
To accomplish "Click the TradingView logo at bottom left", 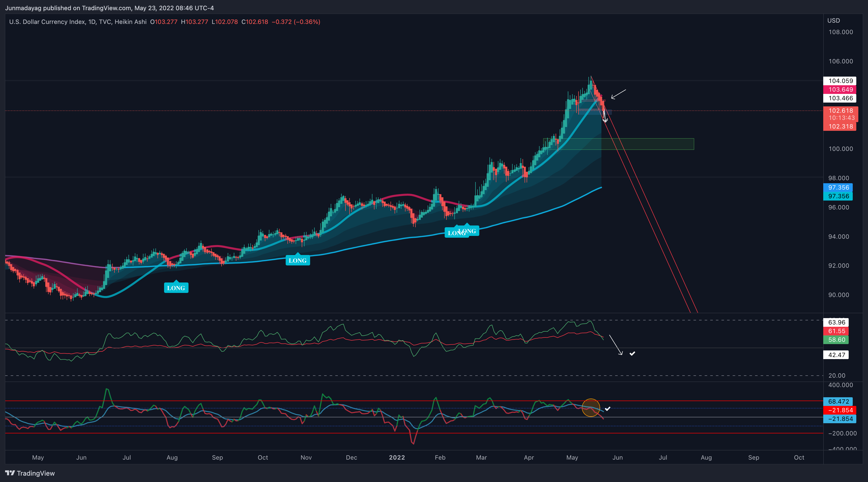I will pyautogui.click(x=30, y=473).
